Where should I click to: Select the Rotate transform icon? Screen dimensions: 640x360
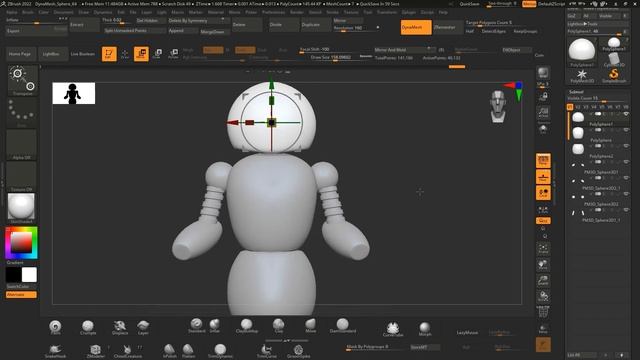point(173,54)
